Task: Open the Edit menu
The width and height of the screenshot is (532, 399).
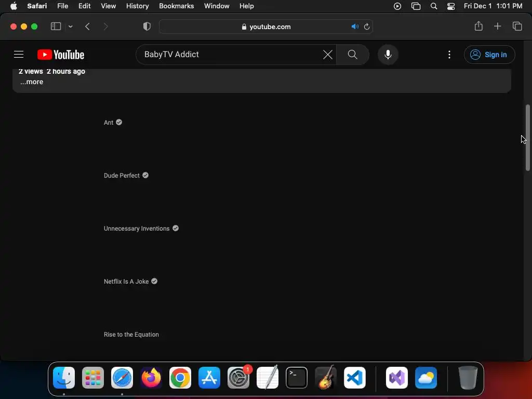Action: pyautogui.click(x=84, y=6)
